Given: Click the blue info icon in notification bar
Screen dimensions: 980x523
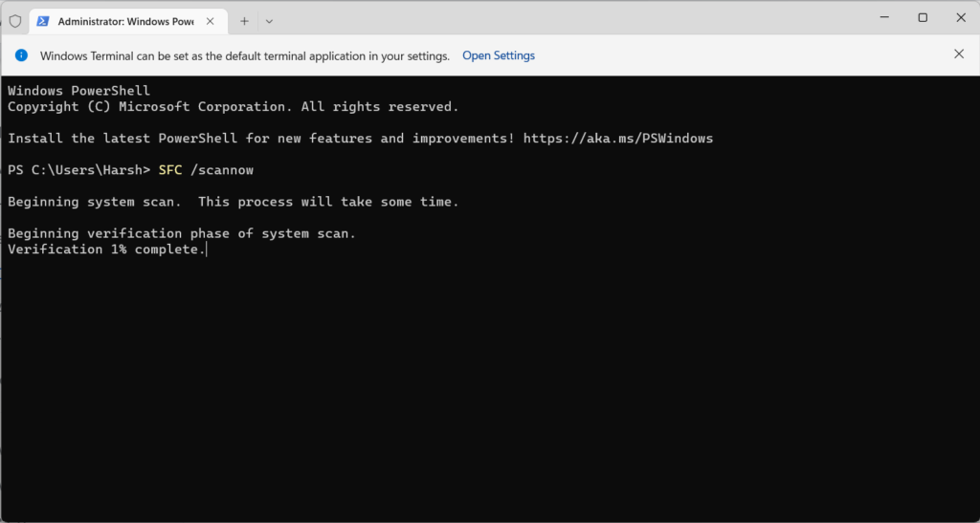Looking at the screenshot, I should pos(21,55).
